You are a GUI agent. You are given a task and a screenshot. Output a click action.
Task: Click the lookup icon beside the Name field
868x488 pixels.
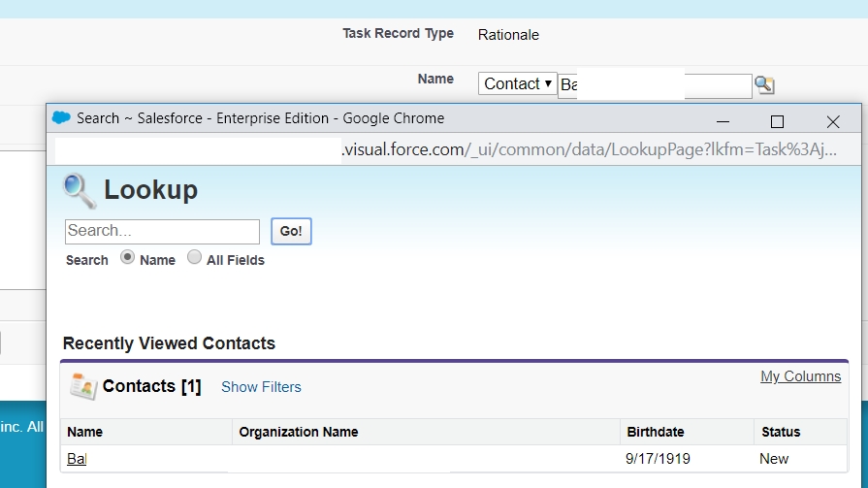click(764, 85)
